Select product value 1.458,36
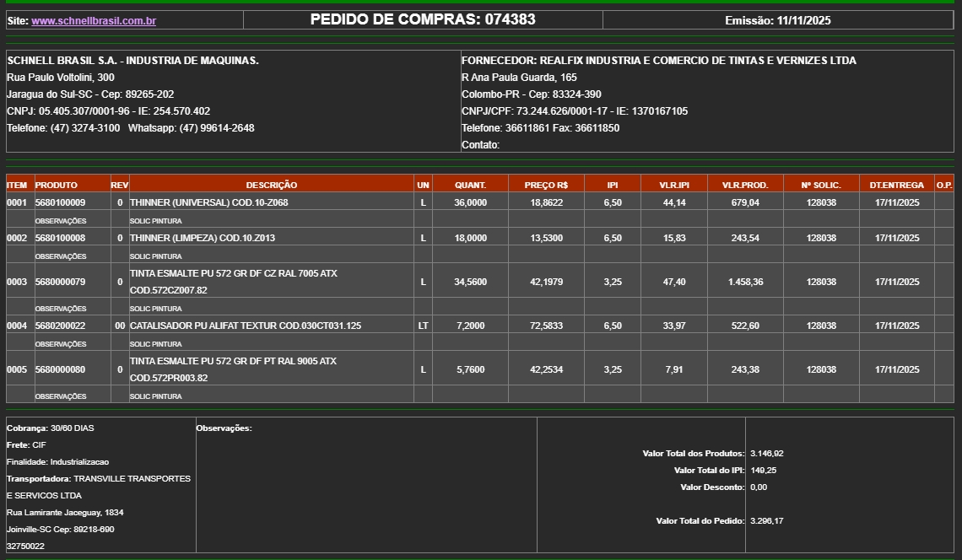This screenshot has width=962, height=560. 745,282
